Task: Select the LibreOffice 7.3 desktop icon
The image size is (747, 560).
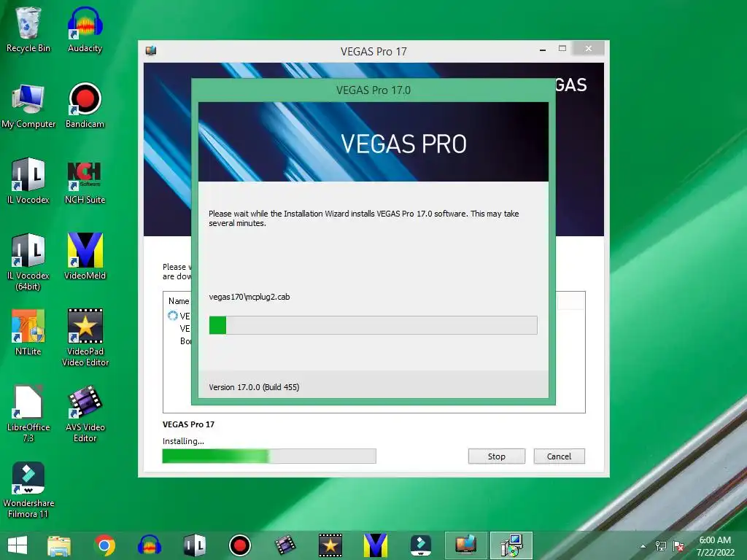Action: click(28, 414)
